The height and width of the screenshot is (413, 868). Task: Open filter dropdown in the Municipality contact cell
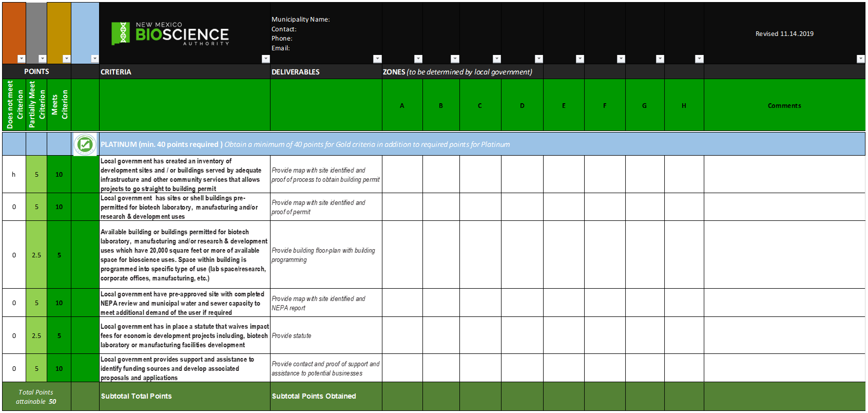(x=377, y=59)
